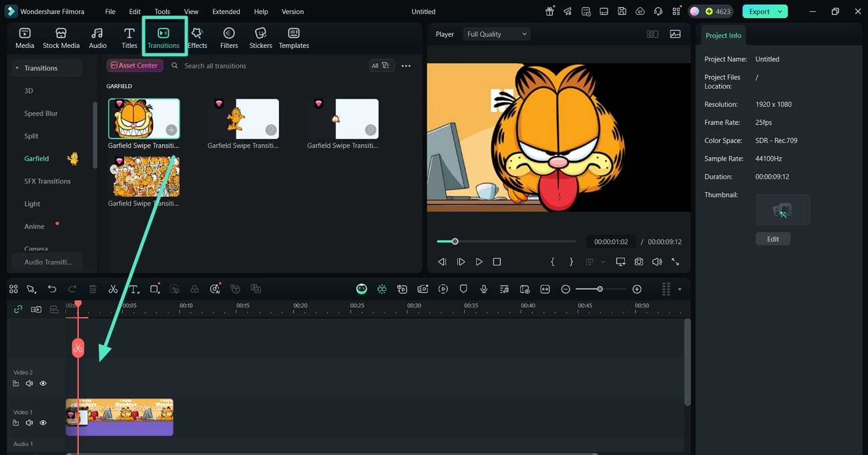Start voiceover recording with microphone icon
This screenshot has width=868, height=455.
(x=484, y=289)
